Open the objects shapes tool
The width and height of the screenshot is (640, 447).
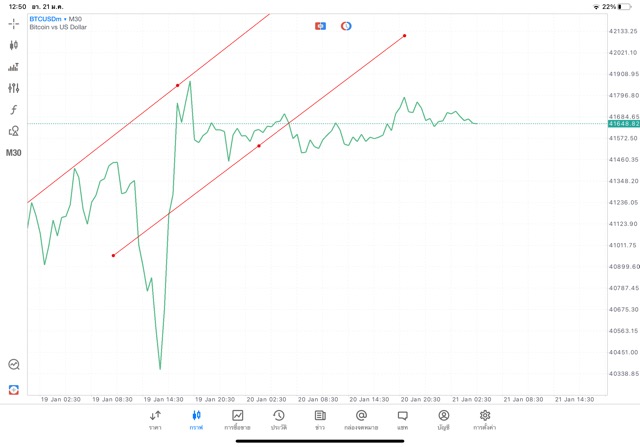click(14, 131)
